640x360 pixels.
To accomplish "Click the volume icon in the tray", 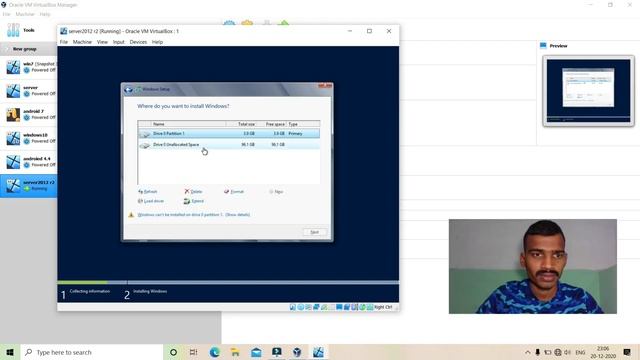I will coord(567,352).
